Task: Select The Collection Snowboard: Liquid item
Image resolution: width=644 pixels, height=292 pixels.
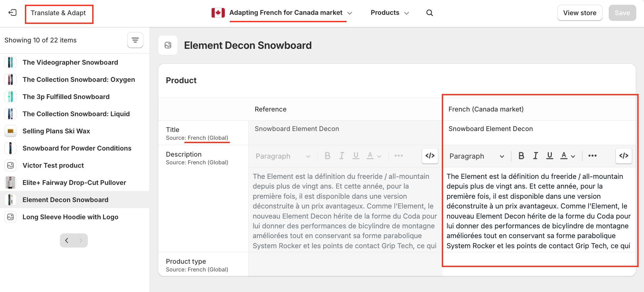Action: pyautogui.click(x=75, y=114)
